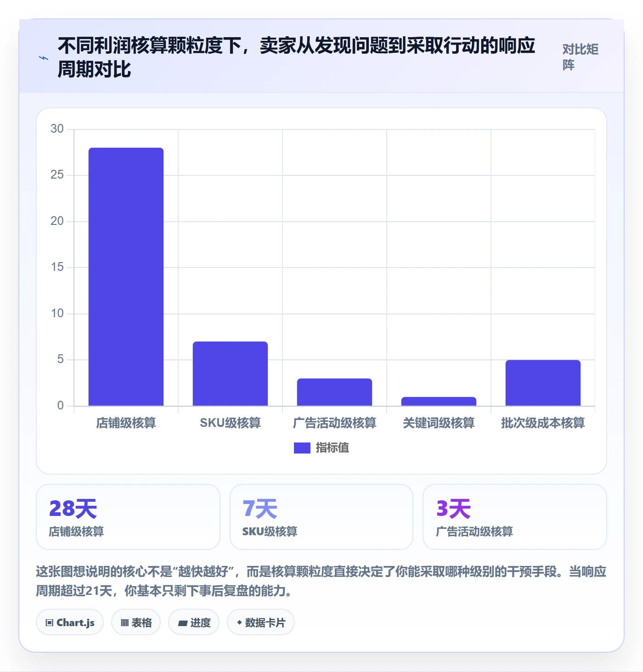Viewport: 643px width, 672px height.
Task: Click the 对比矩阵 label in header
Action: click(581, 57)
